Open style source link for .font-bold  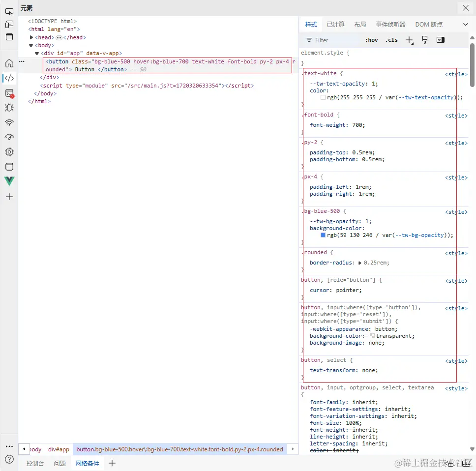(x=456, y=116)
